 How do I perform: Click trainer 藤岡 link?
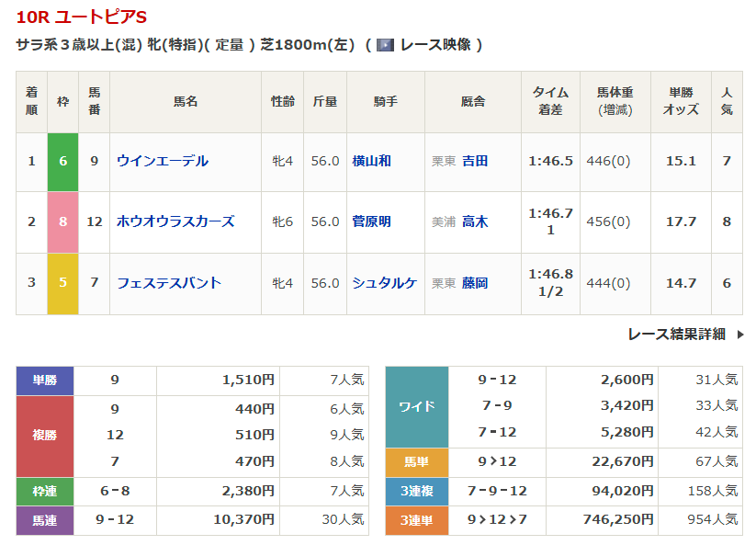pos(475,283)
